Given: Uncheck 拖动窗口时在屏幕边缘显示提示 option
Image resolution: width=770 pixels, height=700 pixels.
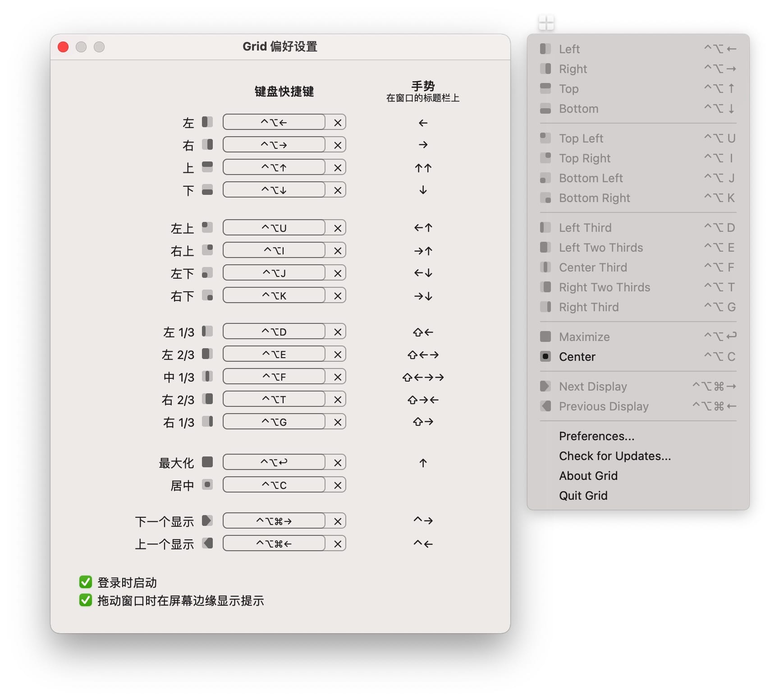Looking at the screenshot, I should pyautogui.click(x=86, y=600).
